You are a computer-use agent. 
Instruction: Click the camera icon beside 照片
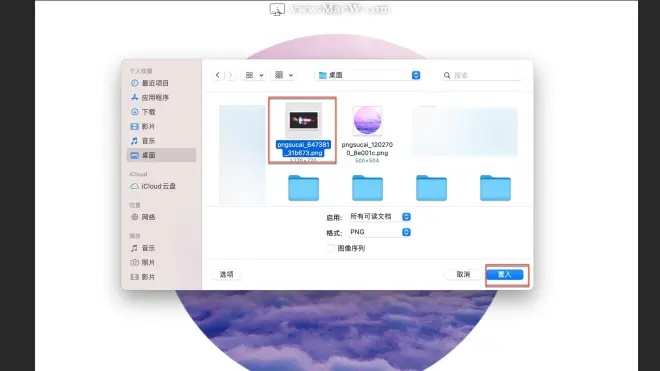(134, 262)
